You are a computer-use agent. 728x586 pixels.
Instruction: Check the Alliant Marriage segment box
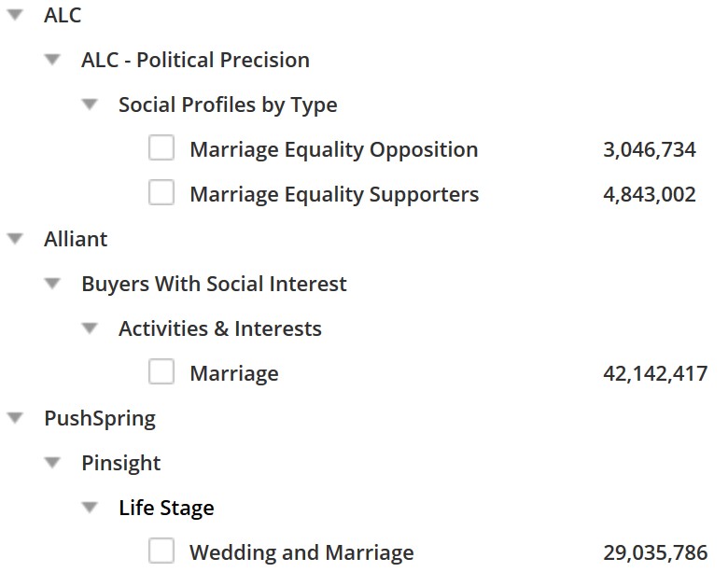(x=161, y=372)
